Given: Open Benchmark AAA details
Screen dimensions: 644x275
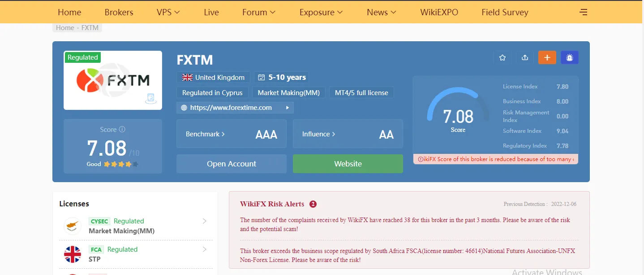Looking at the screenshot, I should pyautogui.click(x=232, y=134).
